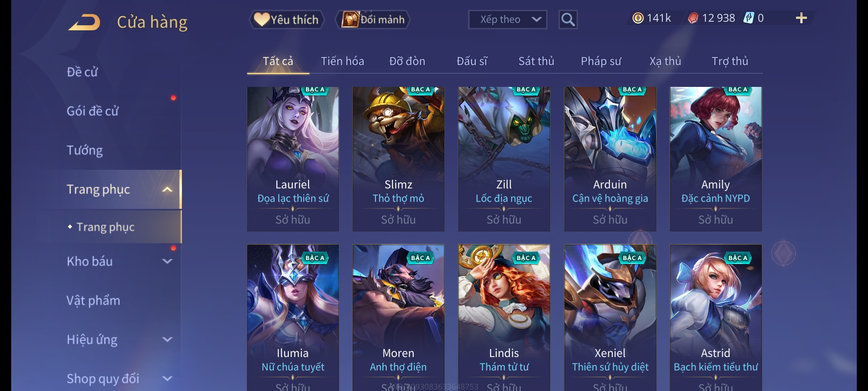The width and height of the screenshot is (868, 391).
Task: Open the Xếp theo sort dropdown
Action: coord(507,20)
